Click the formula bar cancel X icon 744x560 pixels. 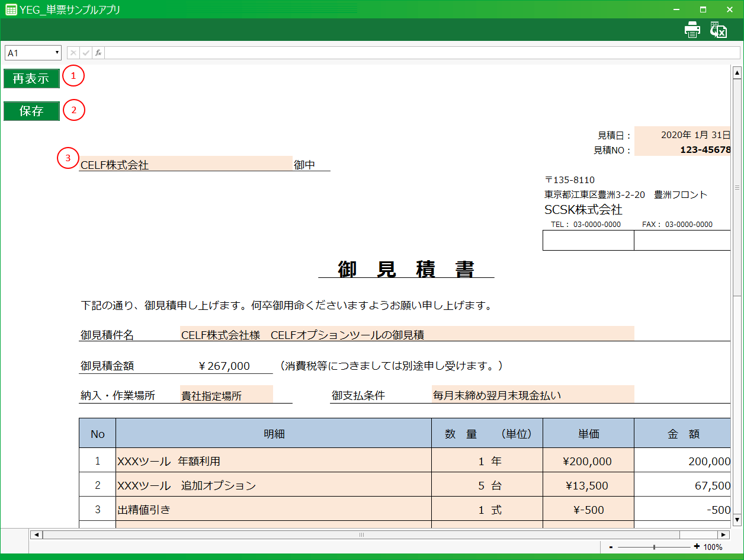pos(73,53)
